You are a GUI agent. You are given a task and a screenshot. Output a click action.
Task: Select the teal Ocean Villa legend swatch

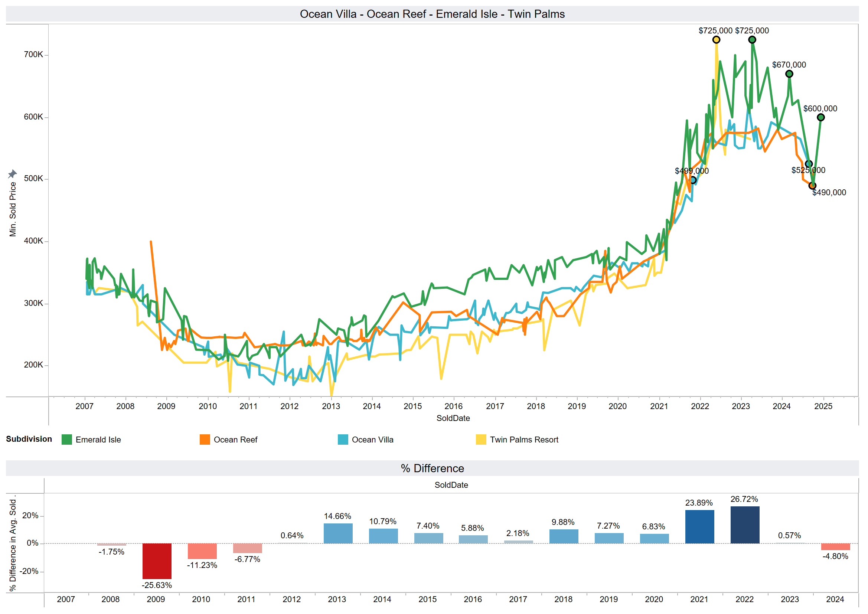click(343, 440)
